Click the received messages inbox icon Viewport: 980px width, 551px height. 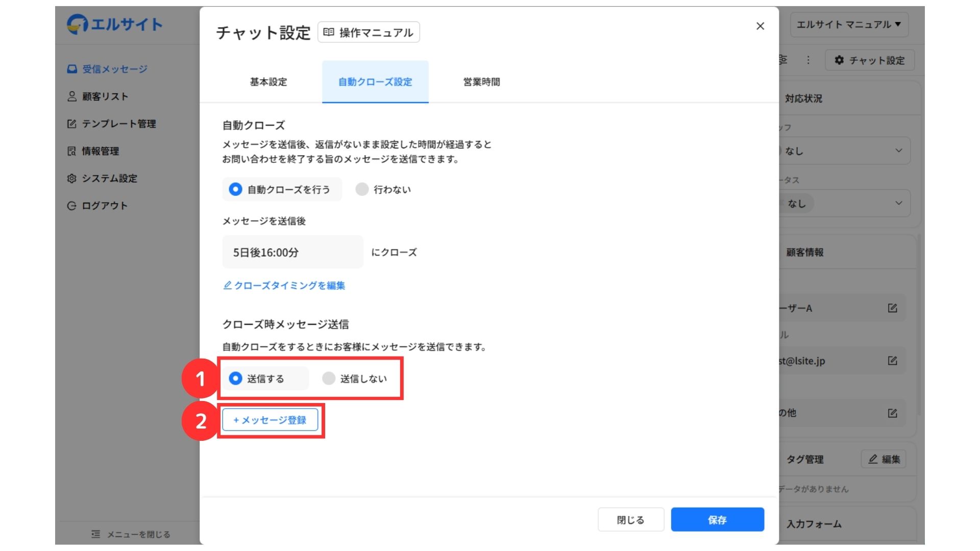coord(72,69)
